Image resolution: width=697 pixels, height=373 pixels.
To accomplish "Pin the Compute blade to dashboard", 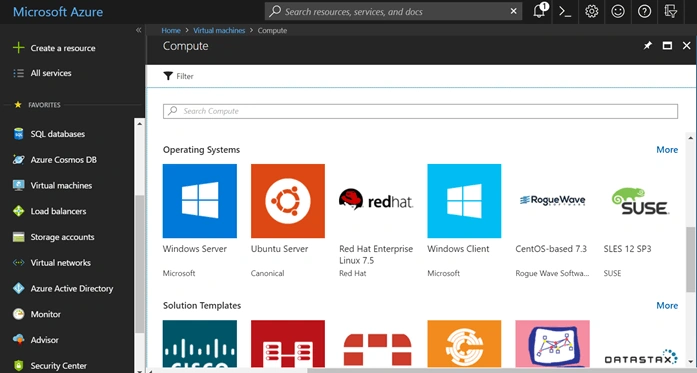I will tap(648, 45).
